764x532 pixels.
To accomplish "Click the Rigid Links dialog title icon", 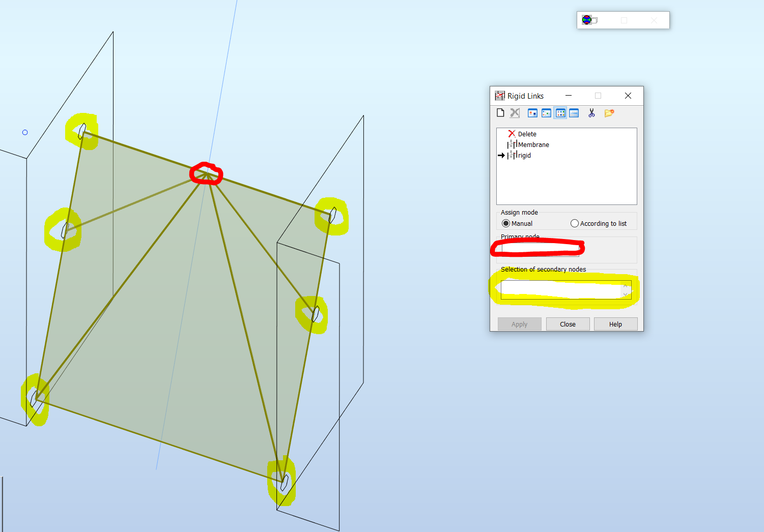I will click(x=500, y=96).
